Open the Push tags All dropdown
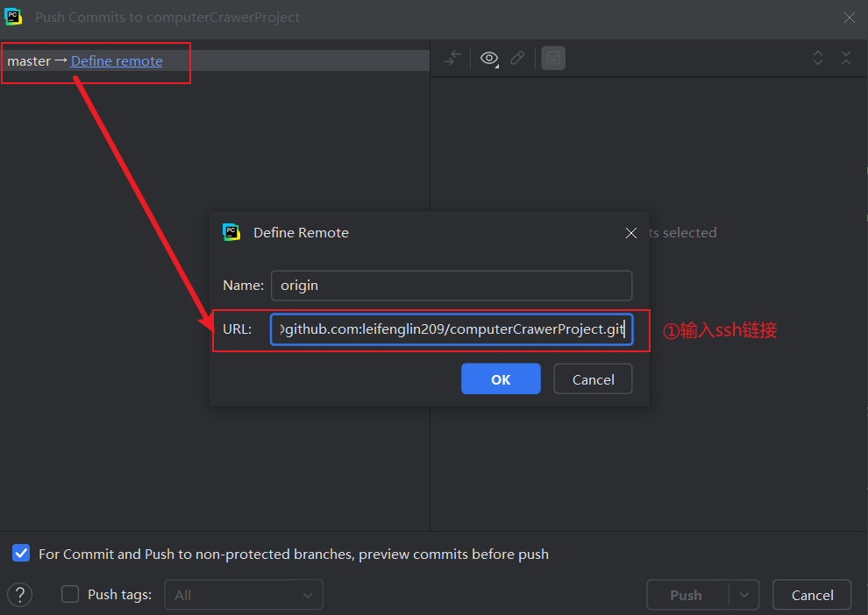 pos(244,595)
